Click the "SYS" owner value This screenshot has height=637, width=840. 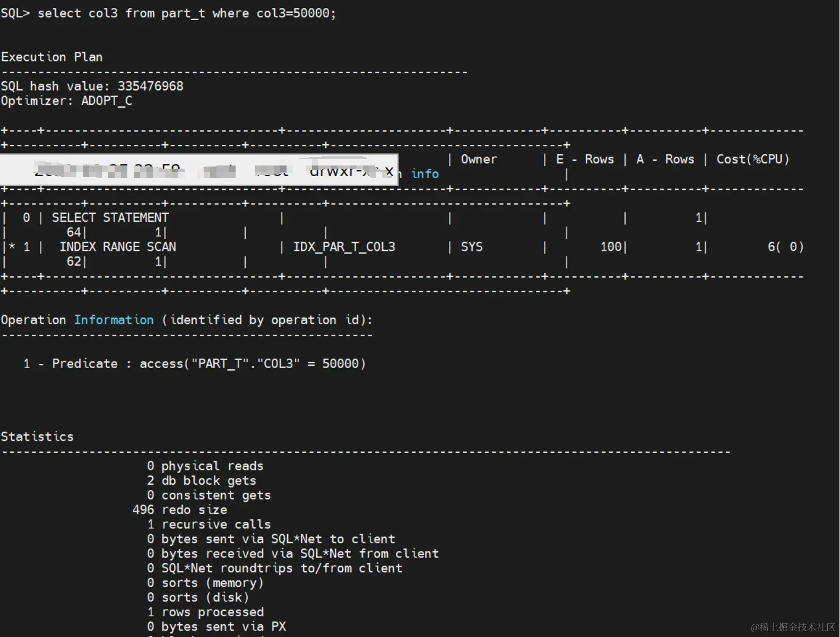pos(472,247)
